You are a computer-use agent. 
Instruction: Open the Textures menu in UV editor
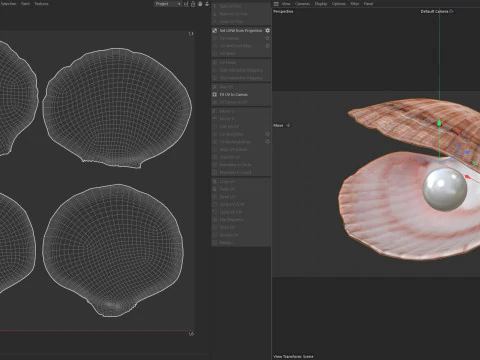pos(41,4)
